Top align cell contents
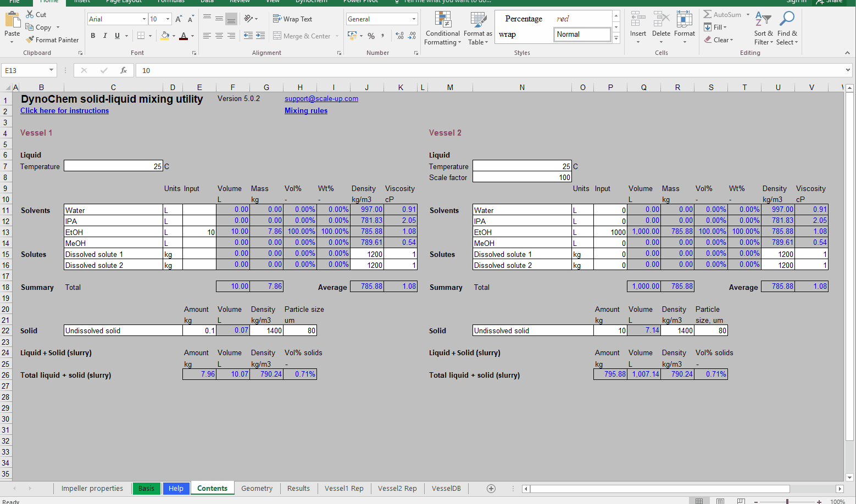856x504 pixels. click(x=207, y=18)
